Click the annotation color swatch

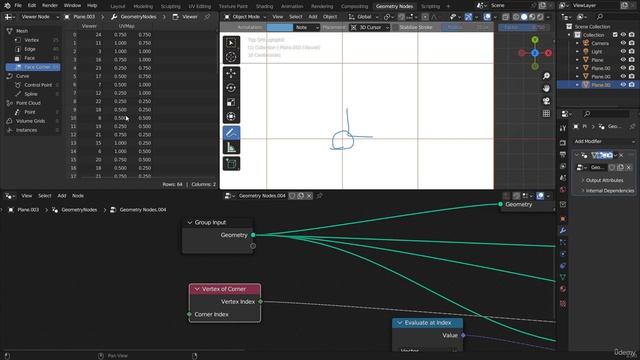(x=280, y=27)
